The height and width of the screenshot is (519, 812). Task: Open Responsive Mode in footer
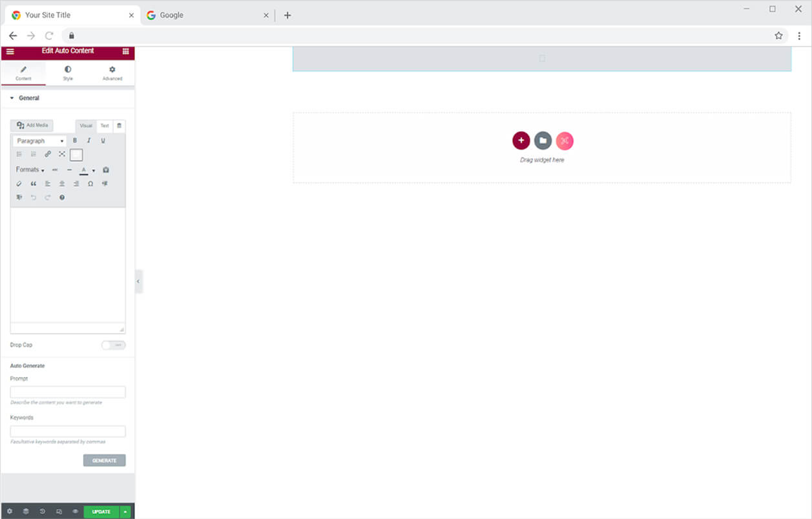(59, 512)
